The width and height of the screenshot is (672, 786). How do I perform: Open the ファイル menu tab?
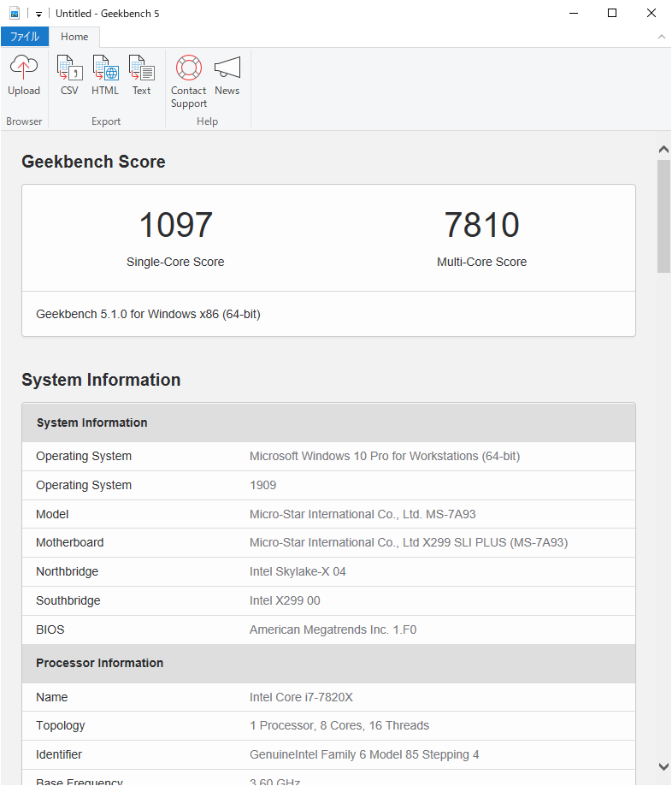point(25,37)
